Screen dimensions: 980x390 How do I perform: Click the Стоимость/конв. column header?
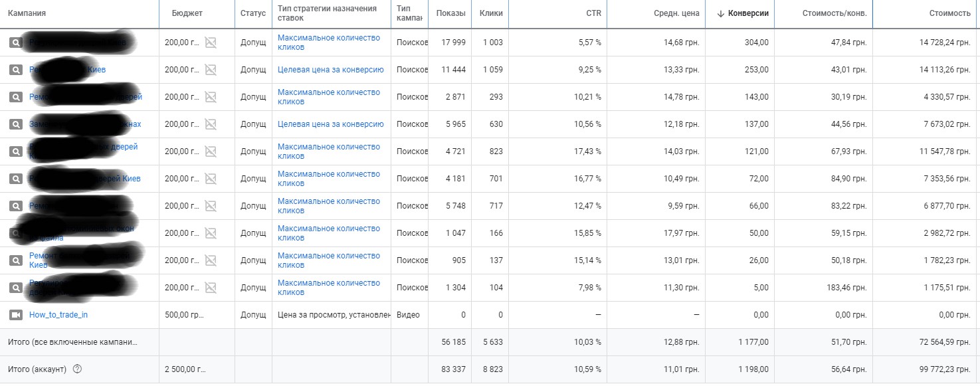click(x=834, y=13)
